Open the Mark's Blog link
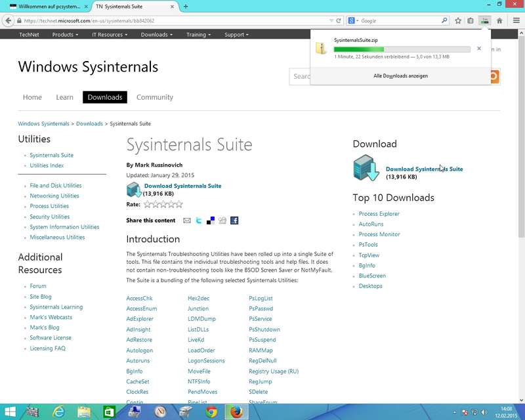The image size is (525, 420). pyautogui.click(x=44, y=327)
